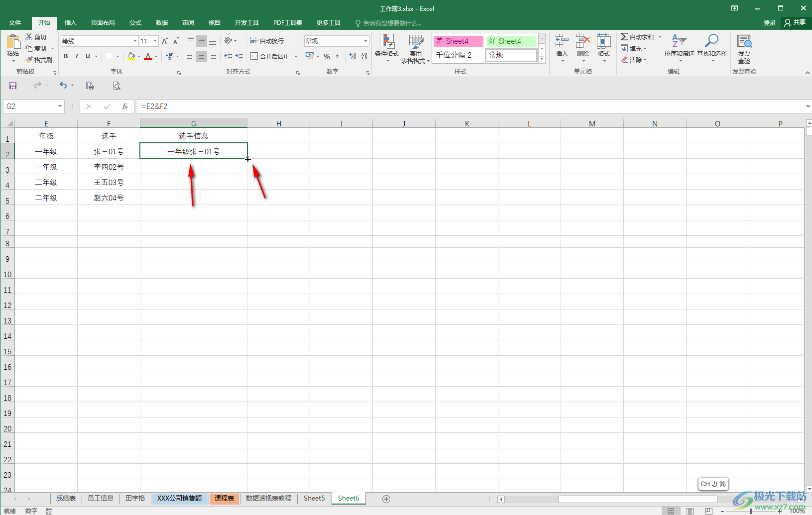Click formula bar with =E2&F2
Screen dimensions: 812x515
(470, 106)
